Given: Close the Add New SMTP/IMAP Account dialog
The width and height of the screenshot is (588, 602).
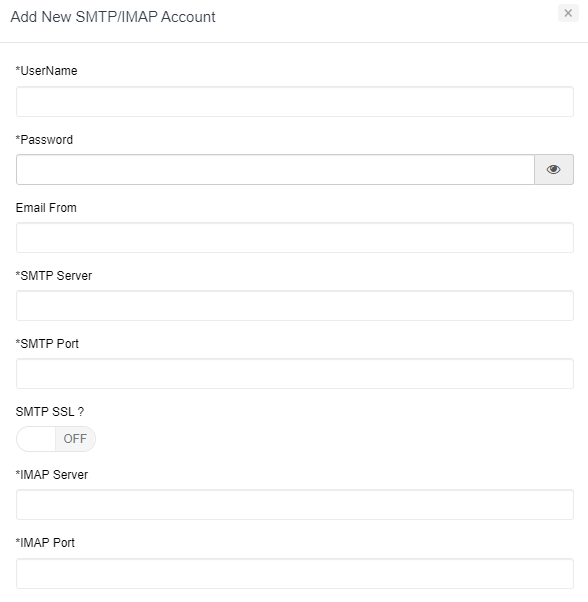Looking at the screenshot, I should [x=568, y=13].
